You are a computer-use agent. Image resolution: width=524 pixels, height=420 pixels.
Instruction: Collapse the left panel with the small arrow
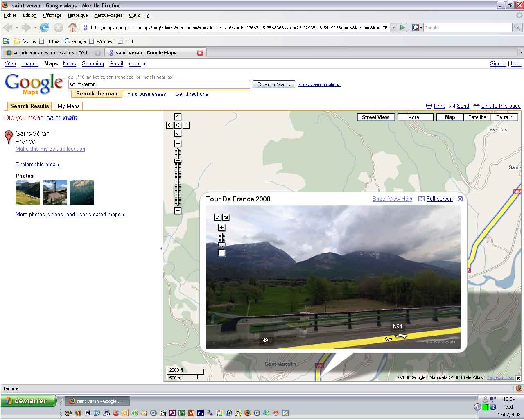(161, 248)
